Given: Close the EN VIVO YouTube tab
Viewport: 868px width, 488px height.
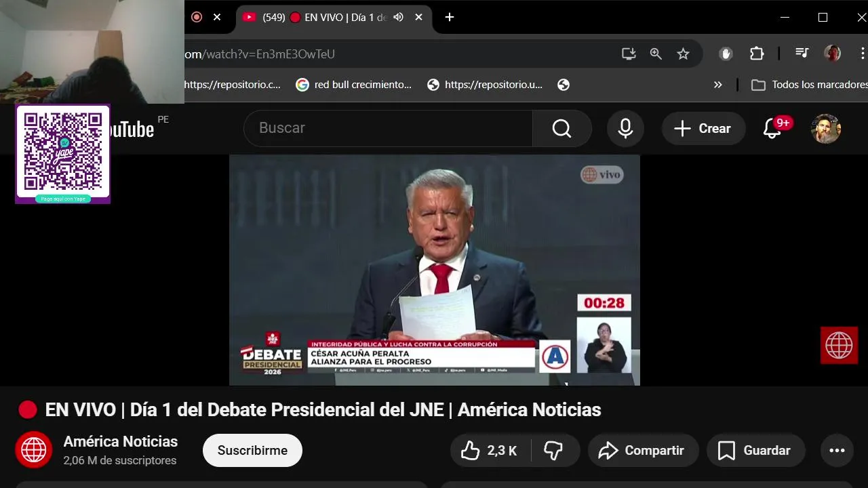Looking at the screenshot, I should [419, 18].
